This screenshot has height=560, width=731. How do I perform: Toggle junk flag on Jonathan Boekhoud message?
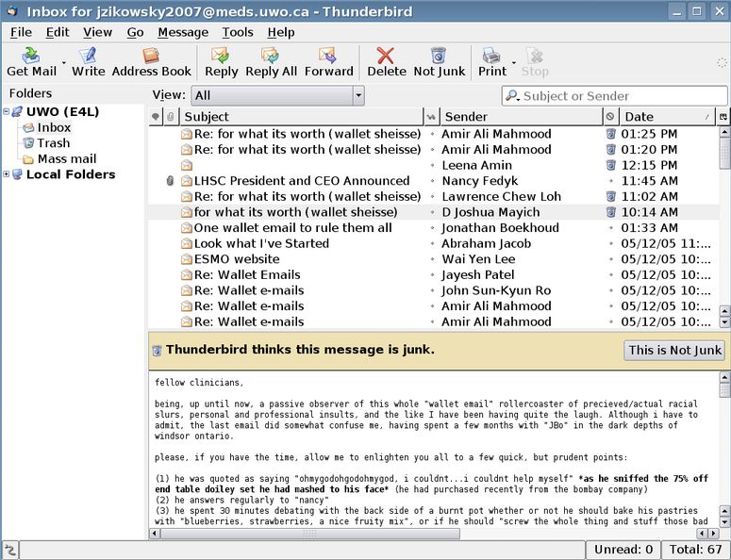(611, 228)
